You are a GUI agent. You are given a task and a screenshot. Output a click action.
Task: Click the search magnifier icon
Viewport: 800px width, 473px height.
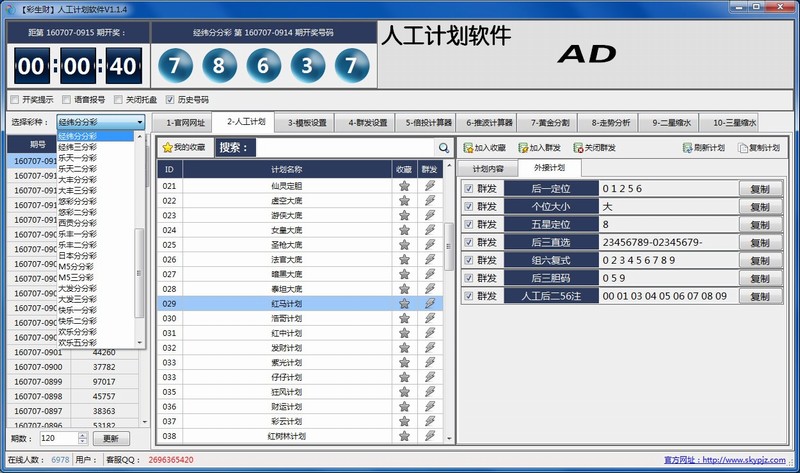[x=443, y=148]
